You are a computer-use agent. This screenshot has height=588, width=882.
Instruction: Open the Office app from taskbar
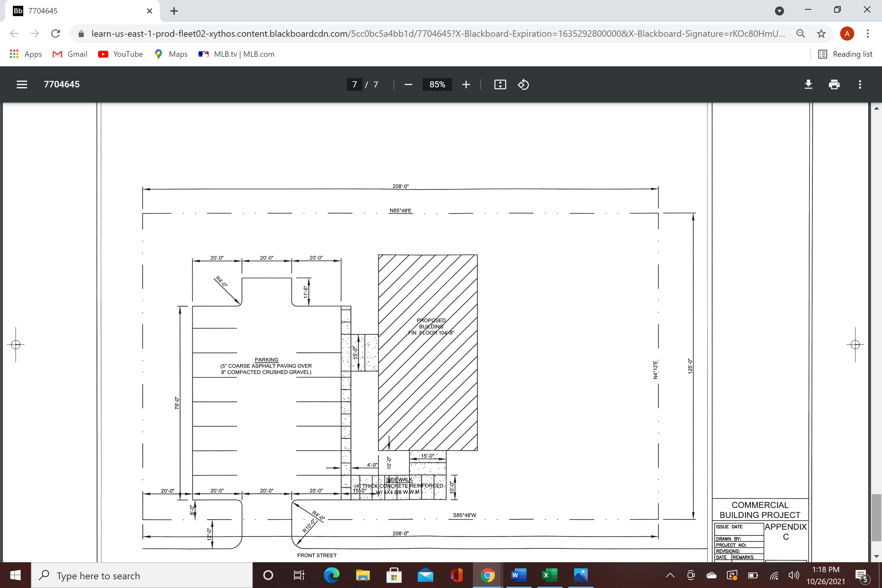456,575
